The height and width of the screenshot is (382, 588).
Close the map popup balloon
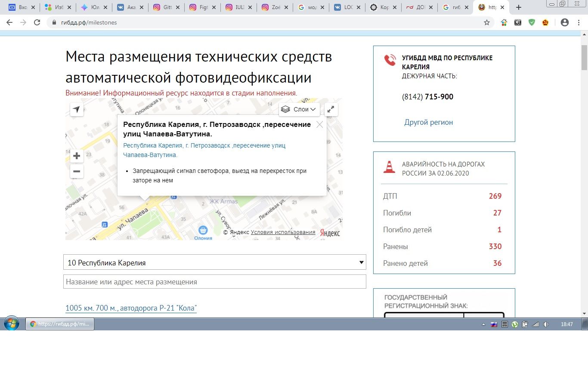pyautogui.click(x=319, y=125)
